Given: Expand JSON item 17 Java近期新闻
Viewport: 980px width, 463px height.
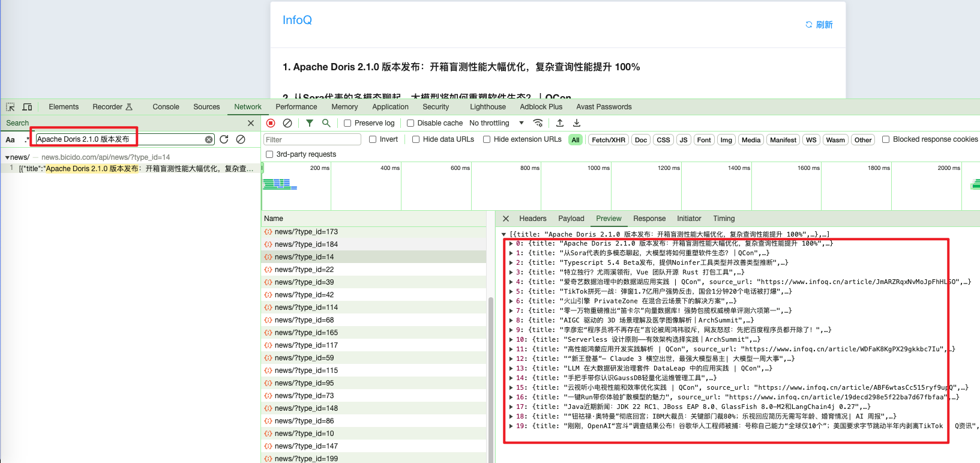Looking at the screenshot, I should 511,407.
